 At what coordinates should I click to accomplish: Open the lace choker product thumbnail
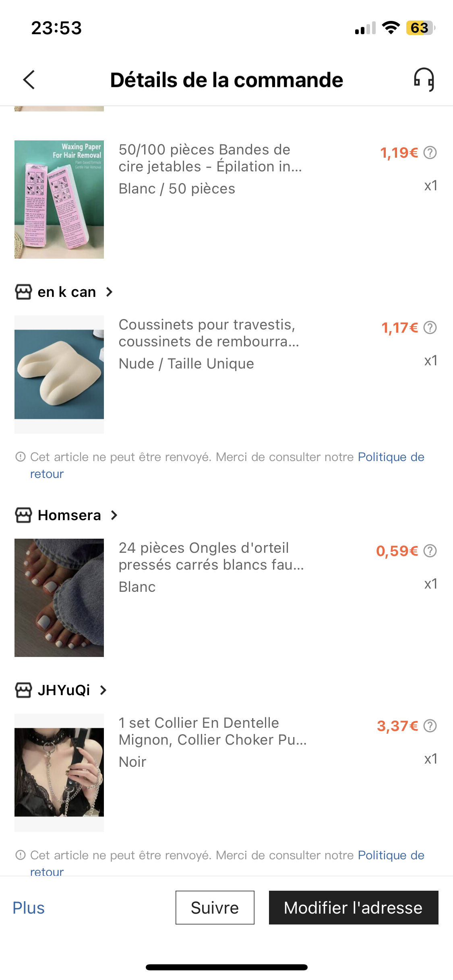click(x=59, y=772)
